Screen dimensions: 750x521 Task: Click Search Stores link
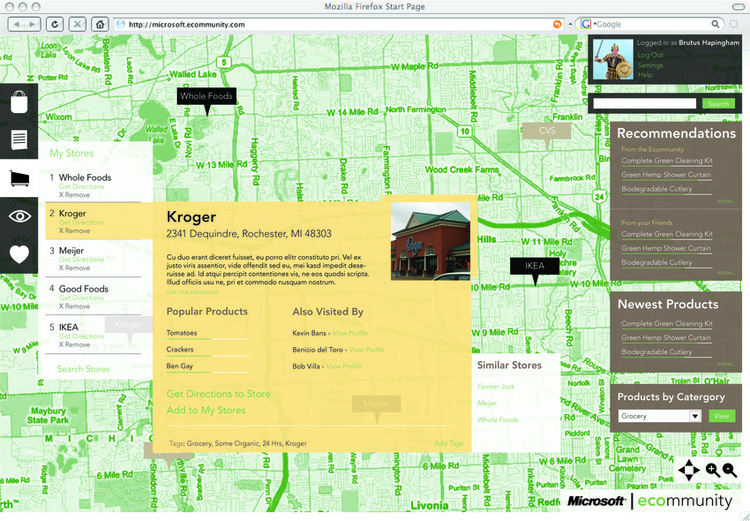(x=83, y=369)
